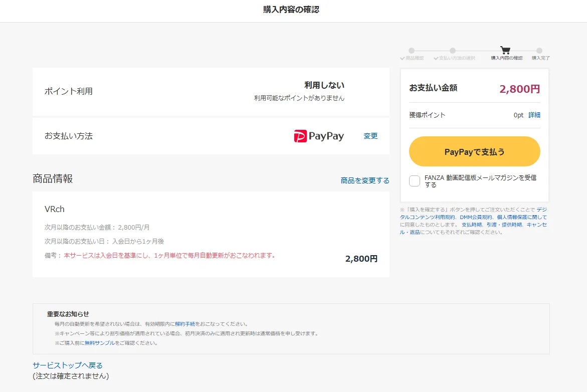Click the ポイント利用 label
Screen dimensions: 587x392
coord(69,91)
